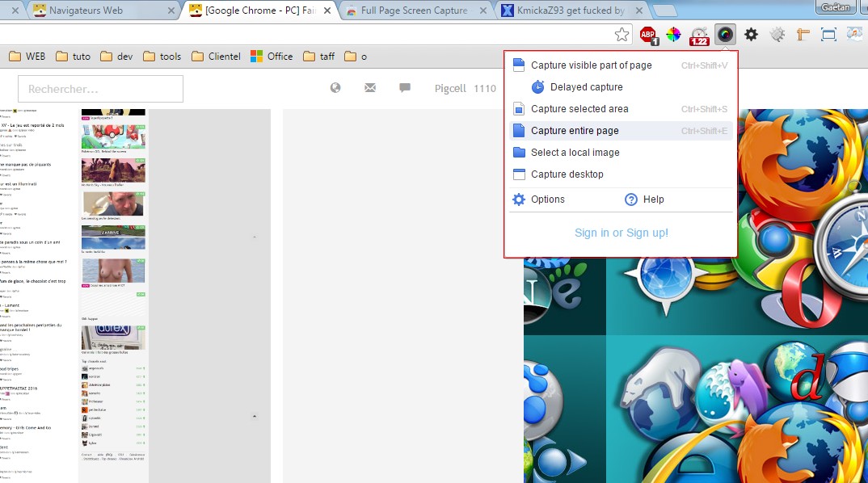Open the envelope messages icon

pyautogui.click(x=370, y=88)
